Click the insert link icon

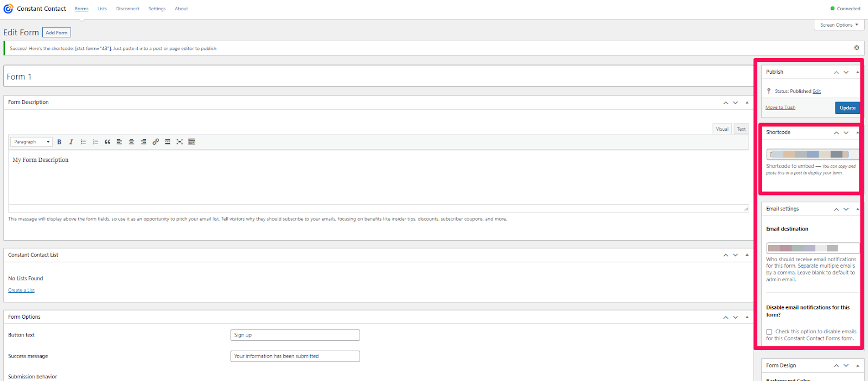156,142
